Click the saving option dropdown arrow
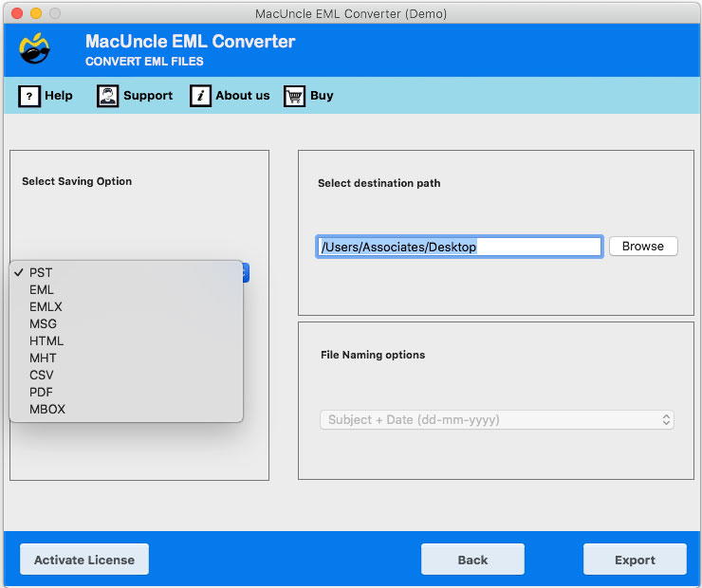The height and width of the screenshot is (588, 702). [x=246, y=272]
